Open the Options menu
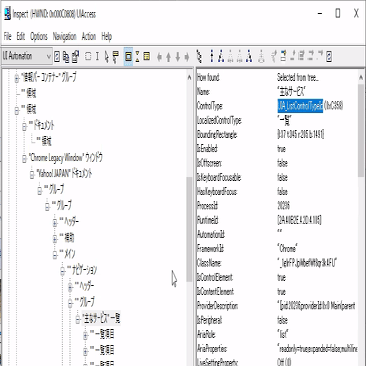The width and height of the screenshot is (366, 366). [x=39, y=36]
